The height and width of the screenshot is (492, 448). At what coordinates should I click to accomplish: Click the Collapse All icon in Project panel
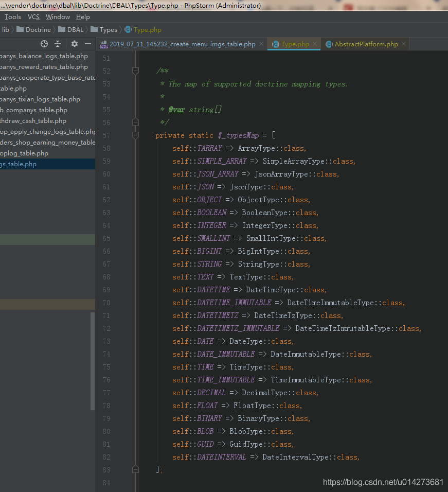pyautogui.click(x=58, y=44)
